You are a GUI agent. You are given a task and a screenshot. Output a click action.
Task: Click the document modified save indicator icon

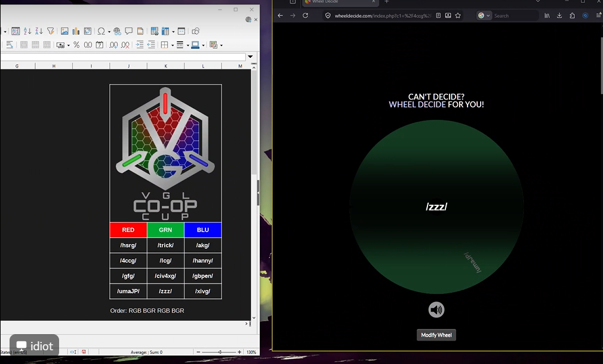[84, 351]
